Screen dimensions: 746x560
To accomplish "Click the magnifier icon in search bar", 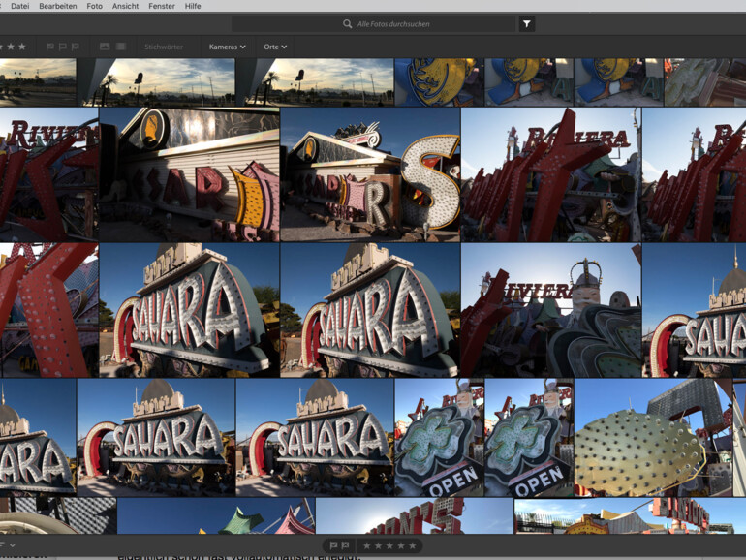I will pos(348,24).
